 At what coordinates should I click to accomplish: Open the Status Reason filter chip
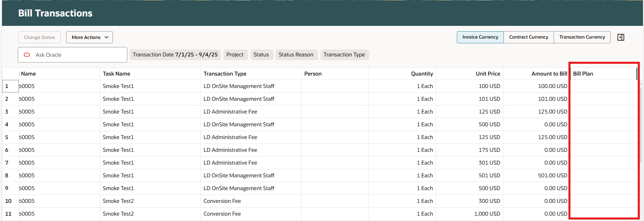296,55
